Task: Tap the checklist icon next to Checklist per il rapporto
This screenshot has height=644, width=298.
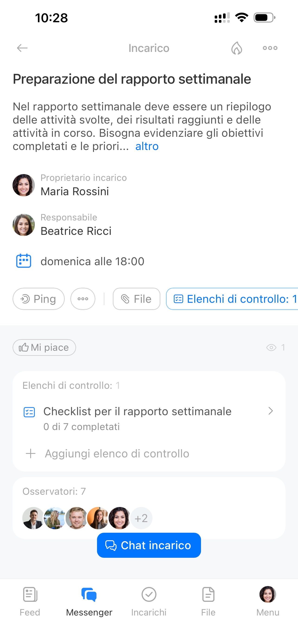Action: pyautogui.click(x=29, y=412)
